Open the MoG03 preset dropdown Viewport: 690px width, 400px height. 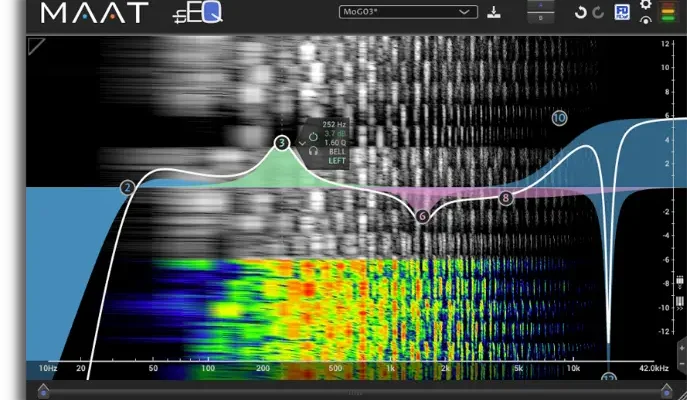[x=408, y=12]
